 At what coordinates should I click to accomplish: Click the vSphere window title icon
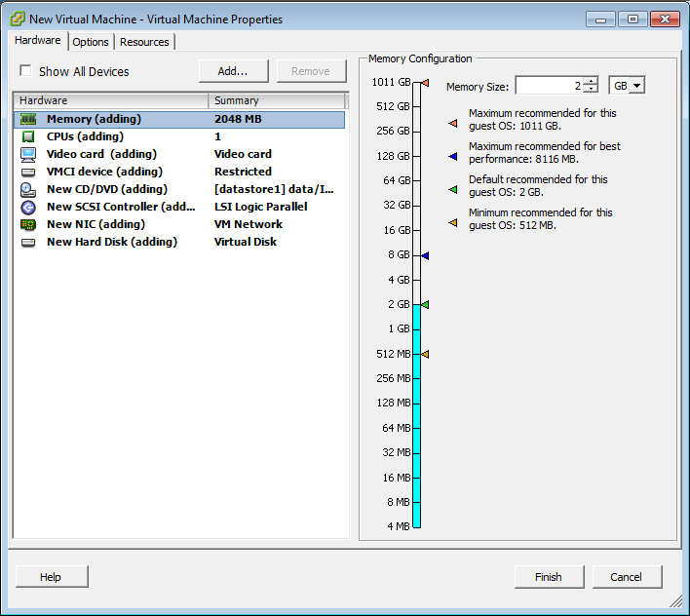click(x=18, y=19)
